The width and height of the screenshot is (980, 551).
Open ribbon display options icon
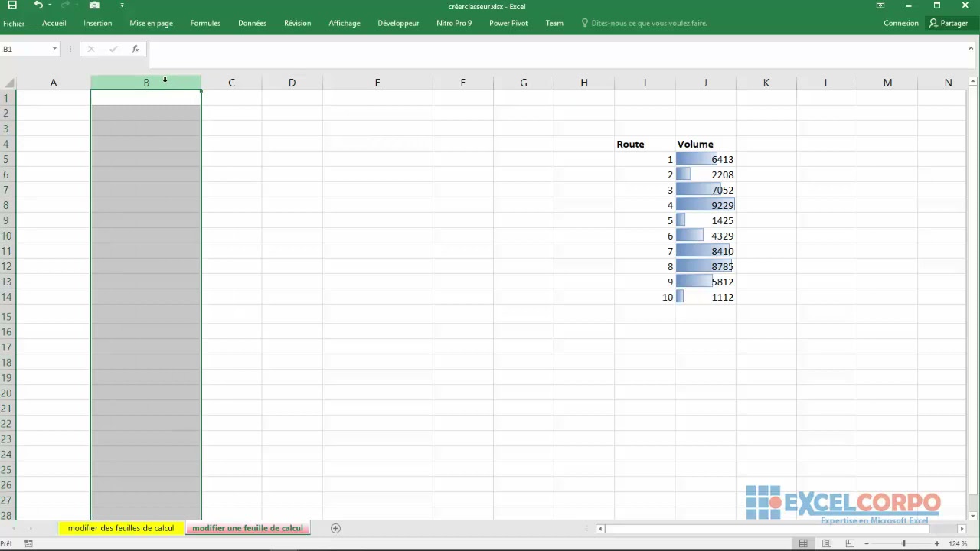(x=880, y=5)
